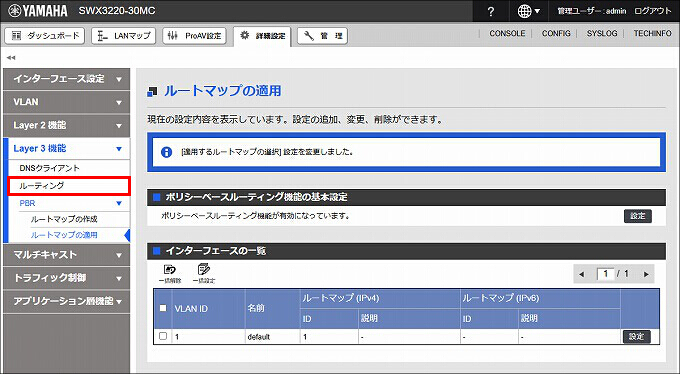Click the ログアウト logout link
The image size is (680, 374).
coord(652,11)
